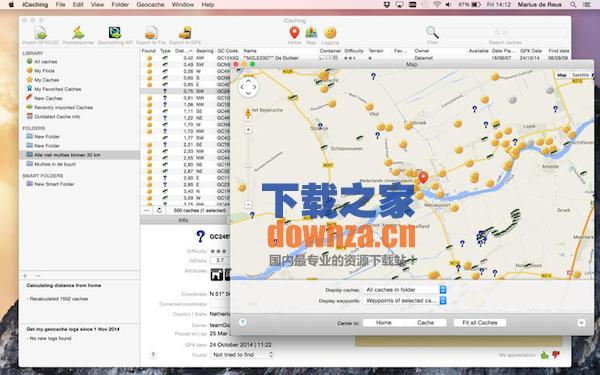Viewport: 600px width, 375px height.
Task: Click the plus button below the sidebar
Action: pyautogui.click(x=26, y=276)
